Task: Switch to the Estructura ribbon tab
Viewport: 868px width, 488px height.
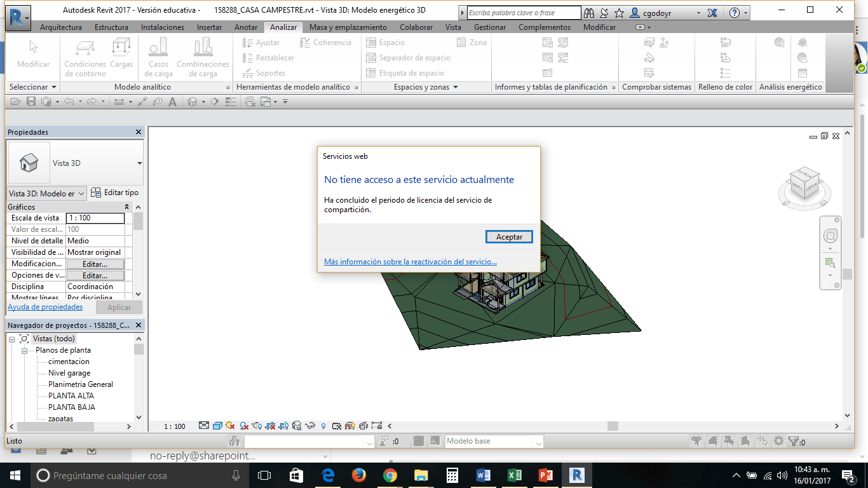Action: point(111,27)
